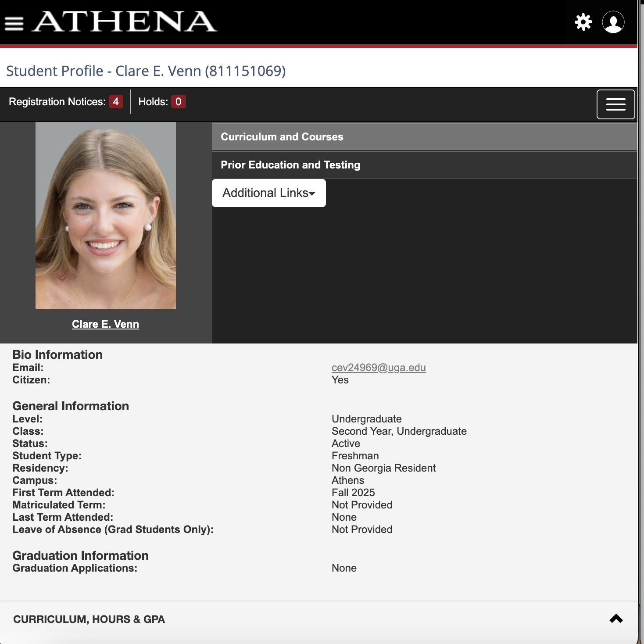Click the Student Profile page title
The height and width of the screenshot is (644, 644).
[146, 71]
